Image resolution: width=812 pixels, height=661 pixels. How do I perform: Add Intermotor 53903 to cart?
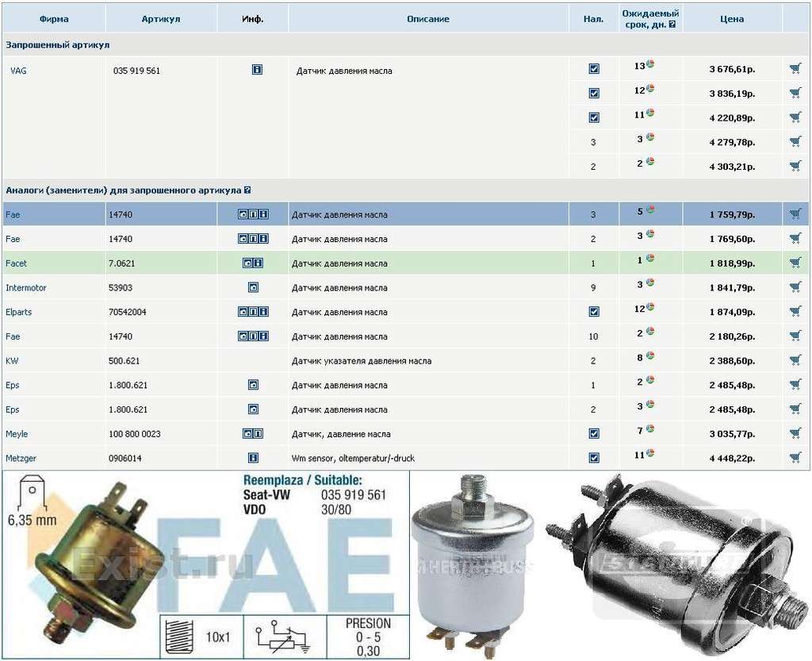(x=795, y=287)
